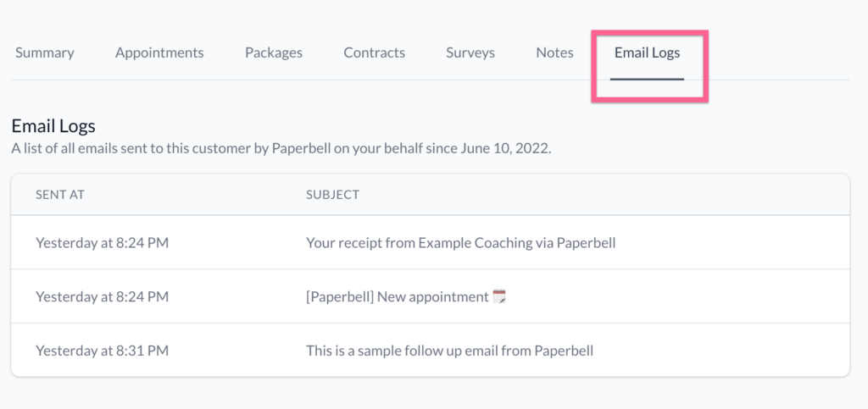Open the sample follow up email row
The height and width of the screenshot is (409, 868).
430,351
